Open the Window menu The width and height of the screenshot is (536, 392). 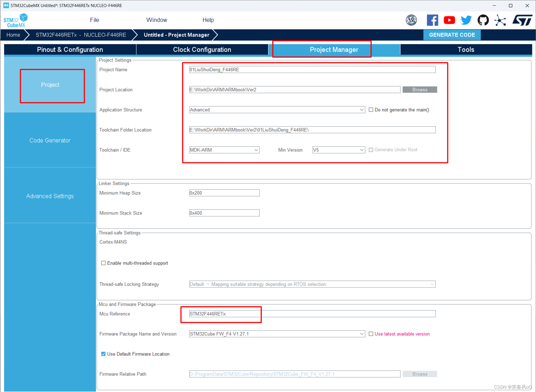click(x=157, y=20)
